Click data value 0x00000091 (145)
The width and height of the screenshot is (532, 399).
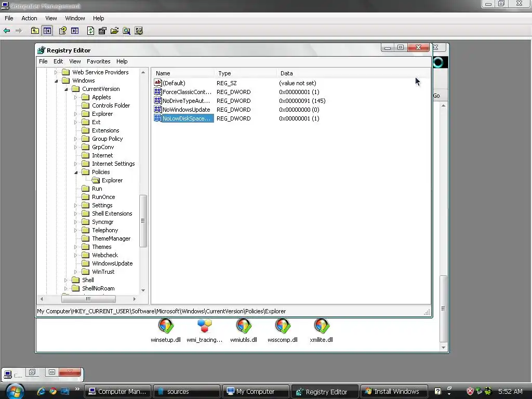302,101
